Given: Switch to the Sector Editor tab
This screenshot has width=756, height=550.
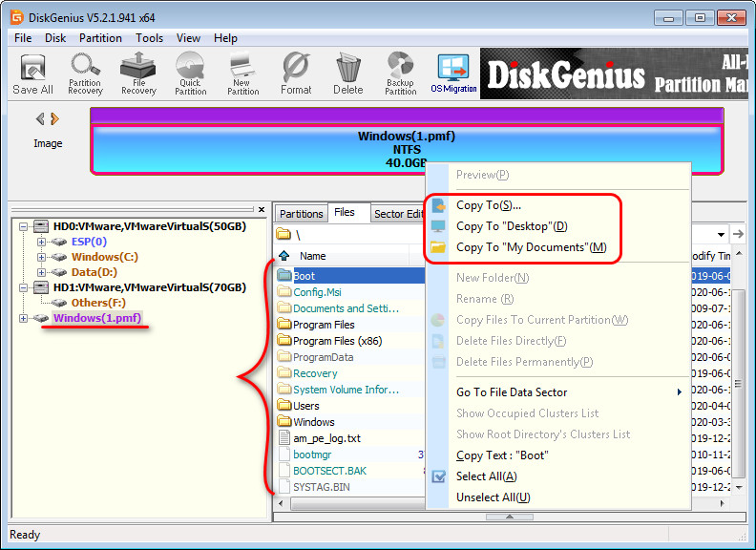Looking at the screenshot, I should point(398,214).
